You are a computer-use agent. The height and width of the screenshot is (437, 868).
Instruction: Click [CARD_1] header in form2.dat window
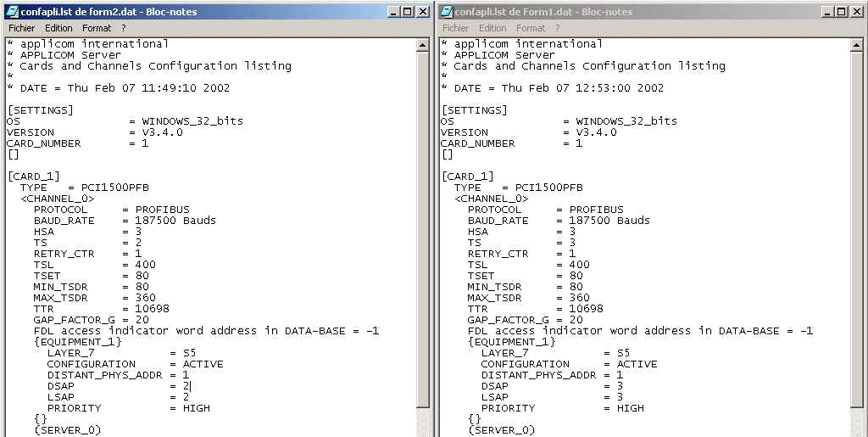33,176
